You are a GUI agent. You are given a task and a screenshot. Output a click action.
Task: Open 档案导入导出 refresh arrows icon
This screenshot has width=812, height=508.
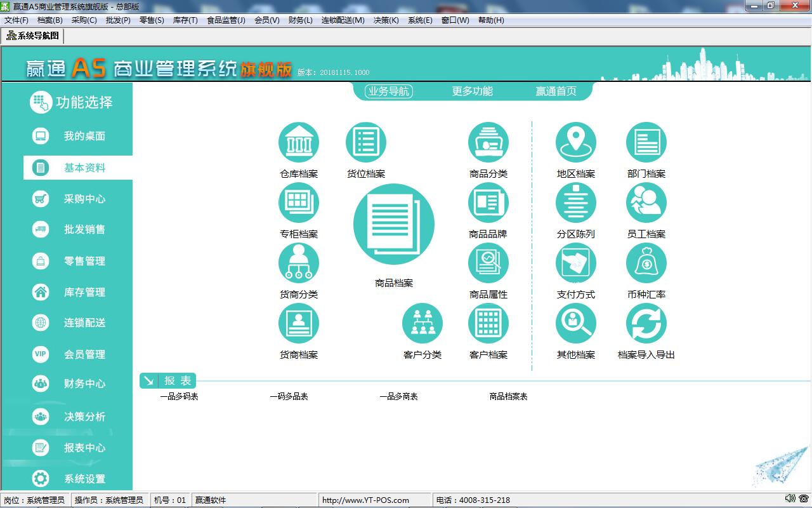click(646, 324)
